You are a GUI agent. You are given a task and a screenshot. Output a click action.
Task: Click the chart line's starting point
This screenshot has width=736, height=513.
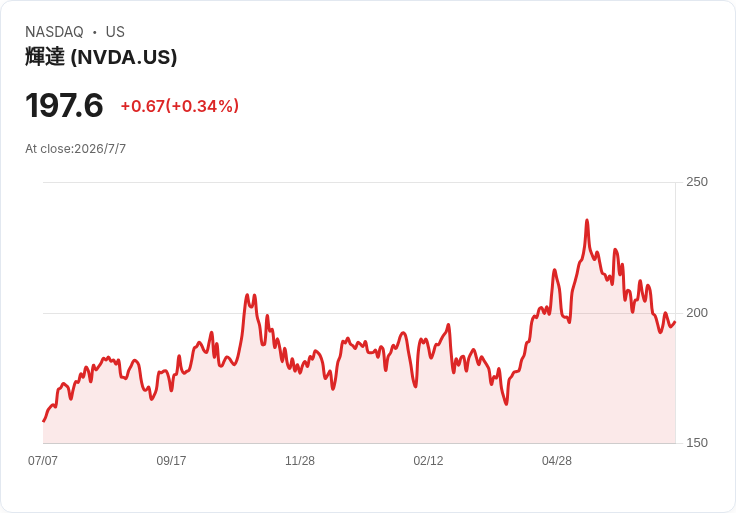(x=44, y=421)
